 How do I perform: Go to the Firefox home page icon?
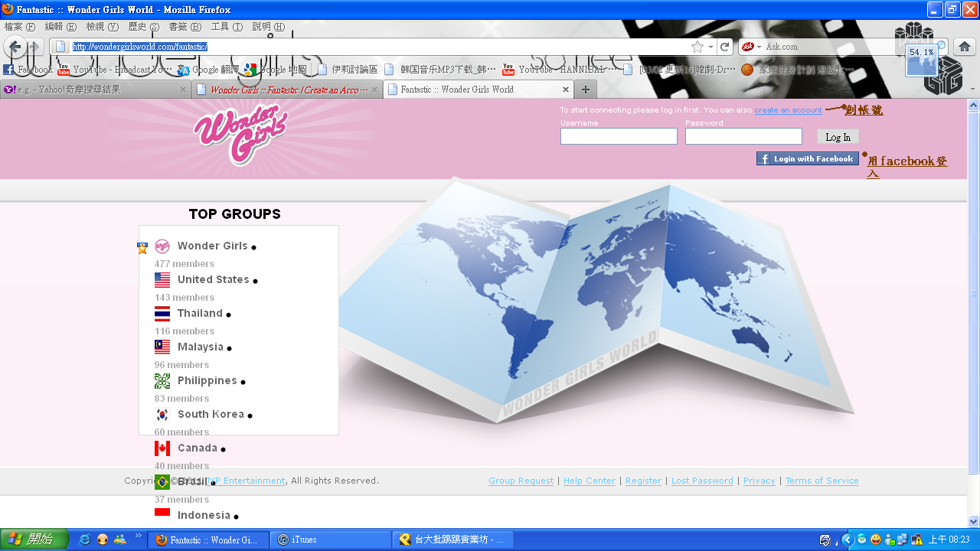965,47
